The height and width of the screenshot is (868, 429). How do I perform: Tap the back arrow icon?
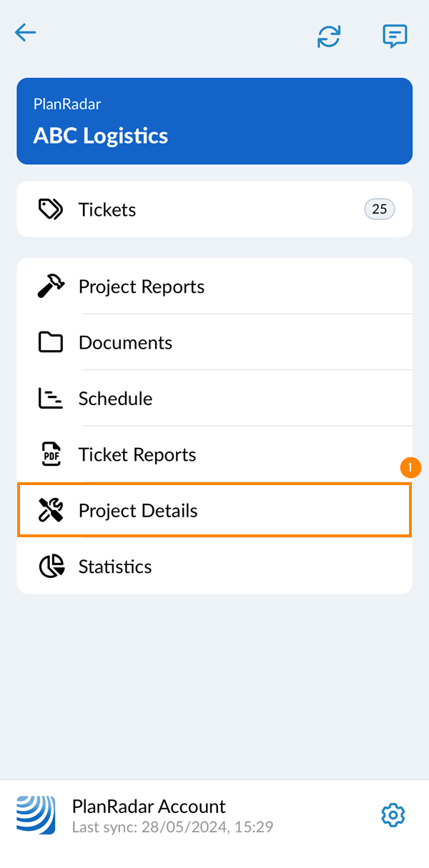[25, 33]
